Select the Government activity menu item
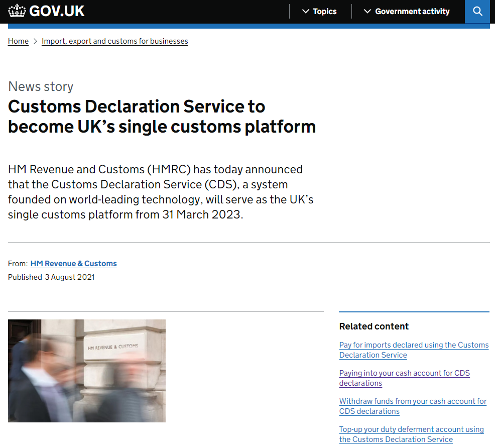Image resolution: width=495 pixels, height=448 pixels. tap(412, 11)
